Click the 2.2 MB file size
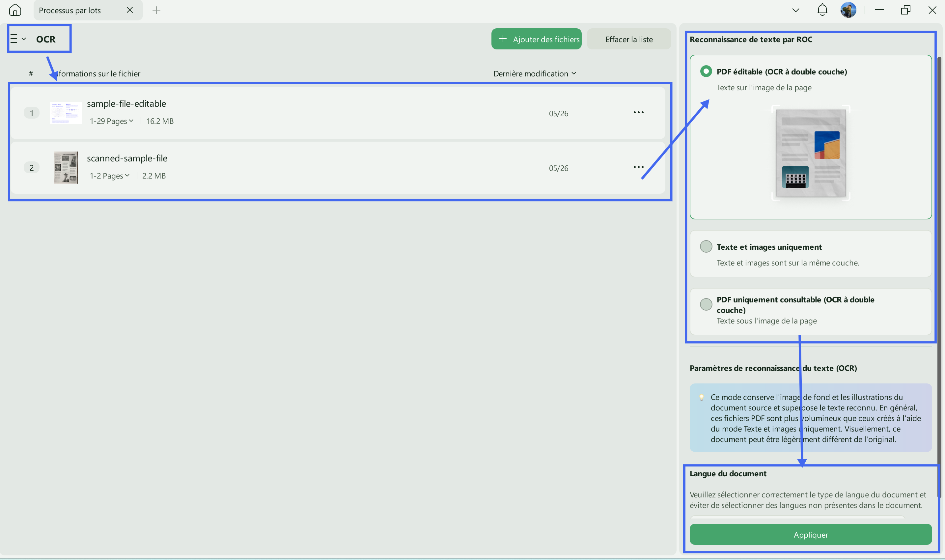 (x=154, y=176)
